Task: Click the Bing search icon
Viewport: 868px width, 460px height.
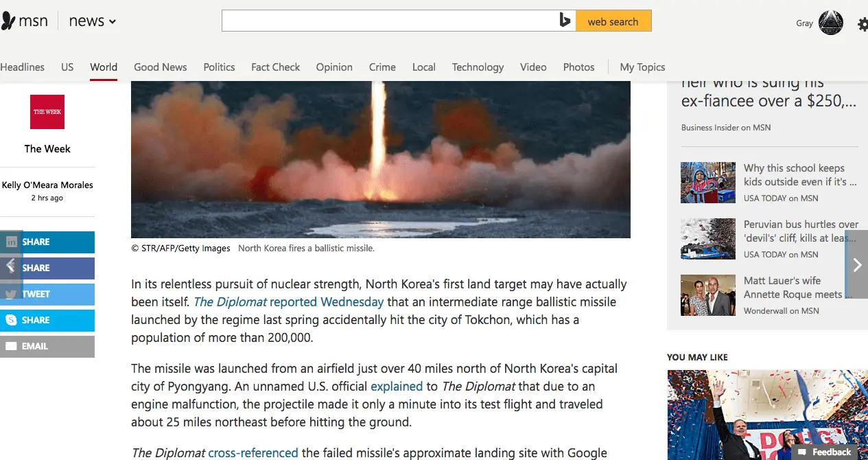Action: (x=565, y=21)
